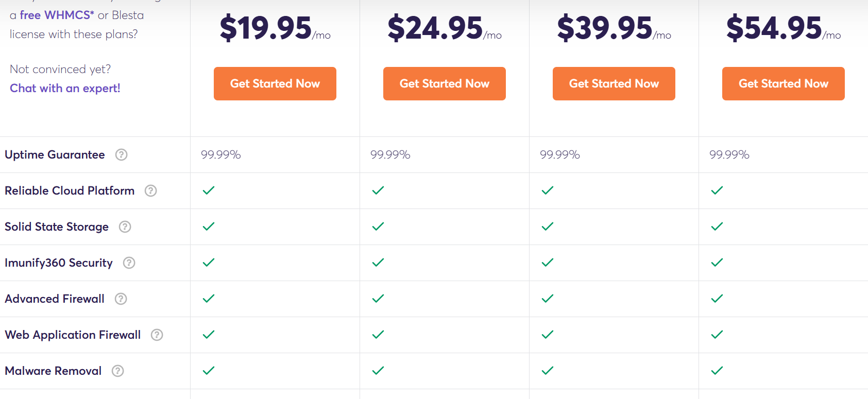The width and height of the screenshot is (868, 399).
Task: Click the Malware Removal question mark icon
Action: click(118, 371)
